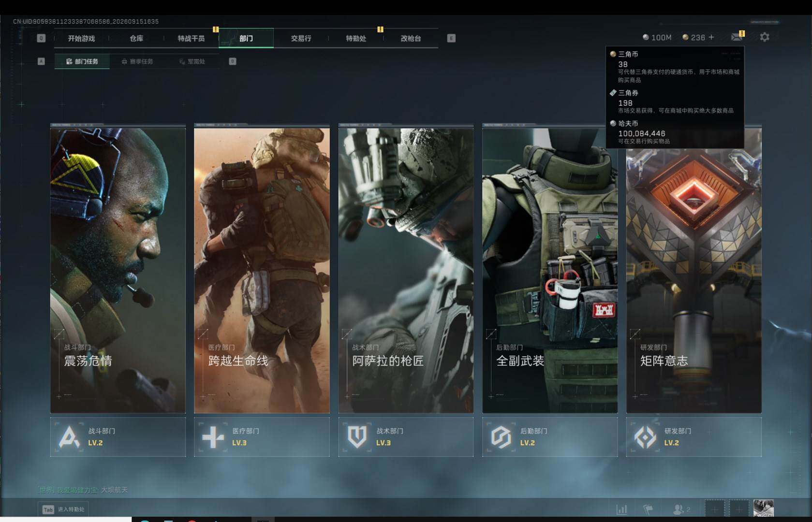
Task: Click the 医疗部门 cross emblem icon
Action: (x=213, y=437)
